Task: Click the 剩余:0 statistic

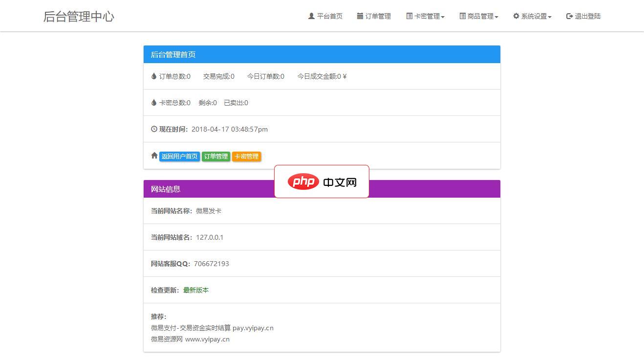Action: (208, 103)
